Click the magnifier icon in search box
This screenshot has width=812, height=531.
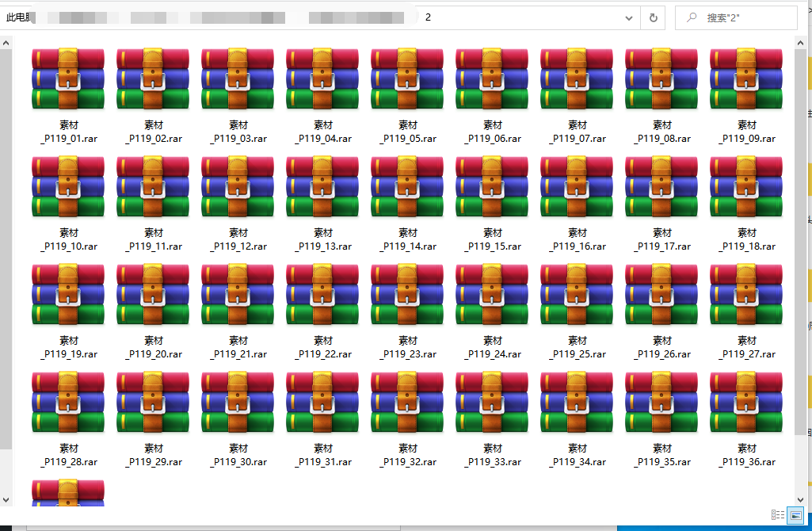coord(692,17)
